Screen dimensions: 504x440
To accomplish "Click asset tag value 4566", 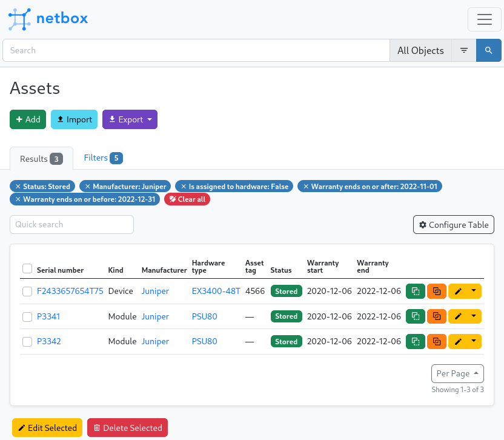I will point(255,291).
